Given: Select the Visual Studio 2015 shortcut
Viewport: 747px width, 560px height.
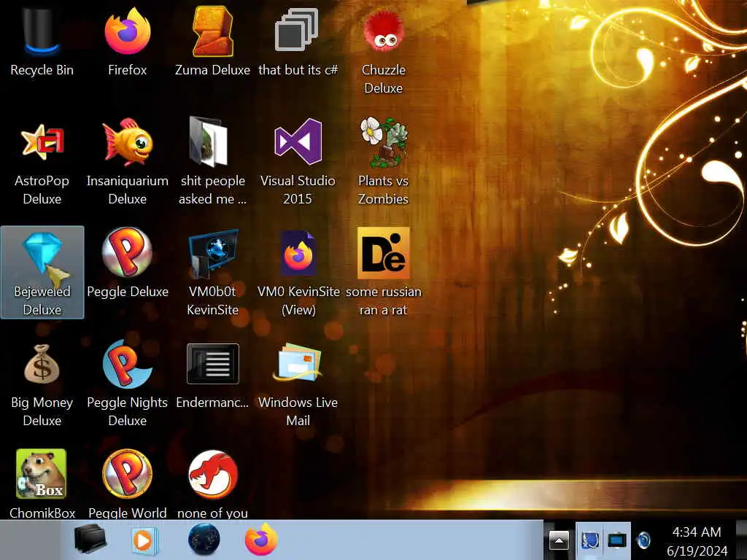Looking at the screenshot, I should pos(298,142).
